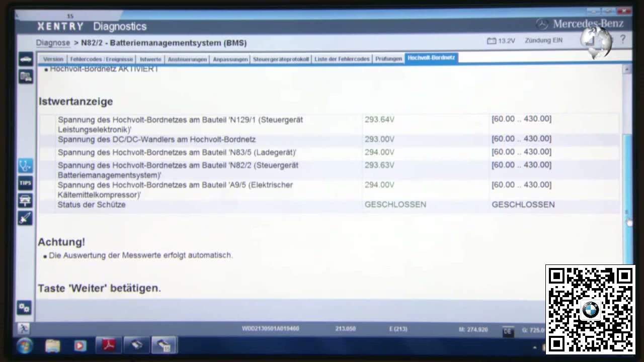Click the 'M: 274.920' engine code in status bar
The image size is (644, 362).
473,330
